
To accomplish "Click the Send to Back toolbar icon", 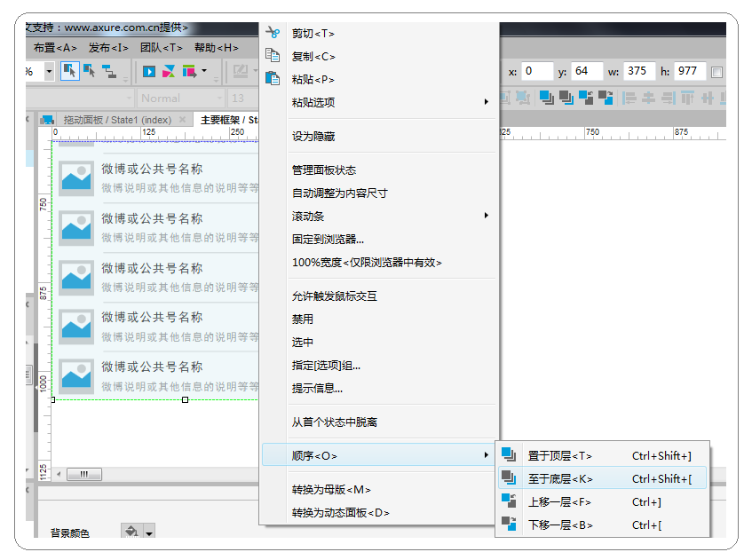I will (565, 98).
